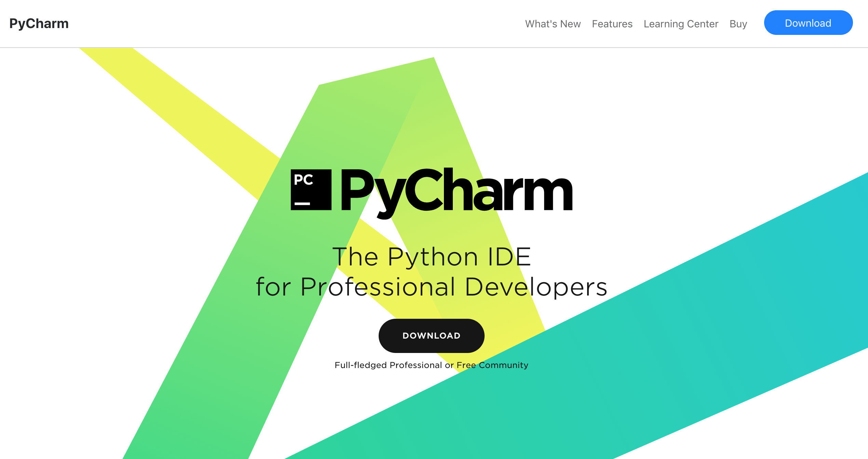
Task: Click the Download button in navbar
Action: click(808, 23)
